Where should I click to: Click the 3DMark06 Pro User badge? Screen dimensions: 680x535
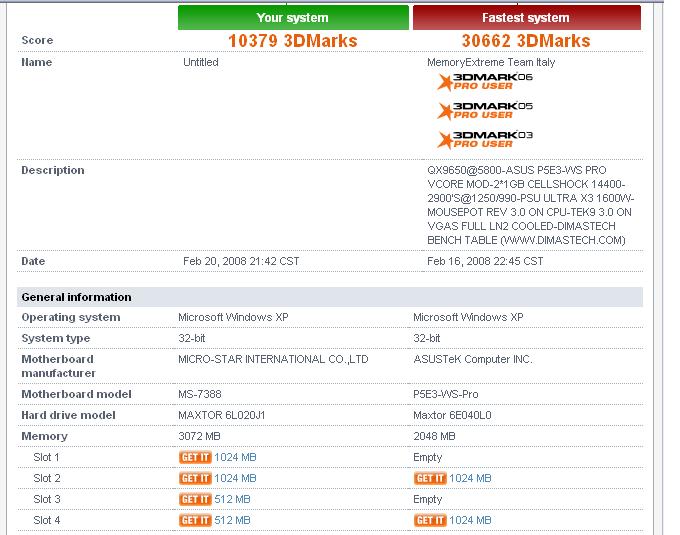[485, 82]
